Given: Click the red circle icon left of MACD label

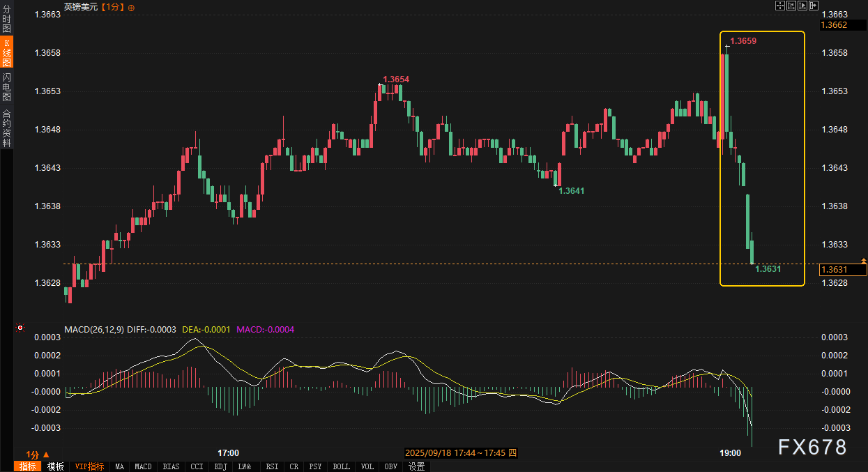Looking at the screenshot, I should (x=20, y=328).
